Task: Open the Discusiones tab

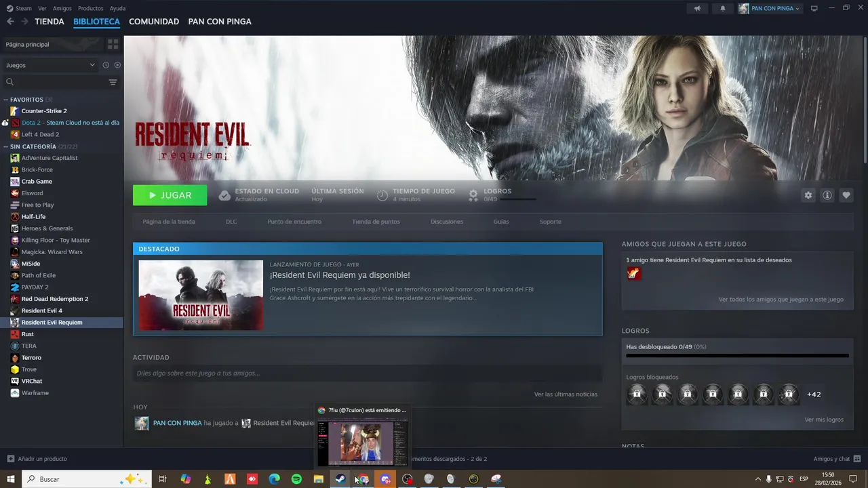Action: tap(447, 222)
